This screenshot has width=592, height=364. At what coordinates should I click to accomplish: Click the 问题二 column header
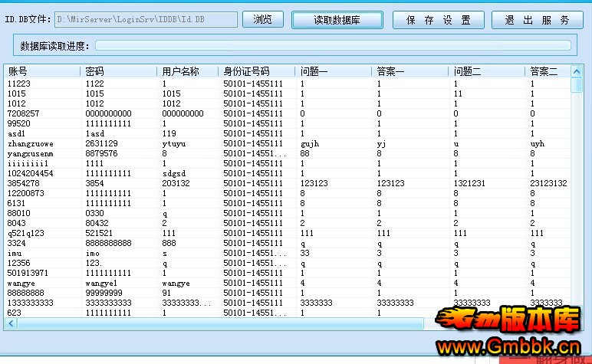tap(486, 71)
